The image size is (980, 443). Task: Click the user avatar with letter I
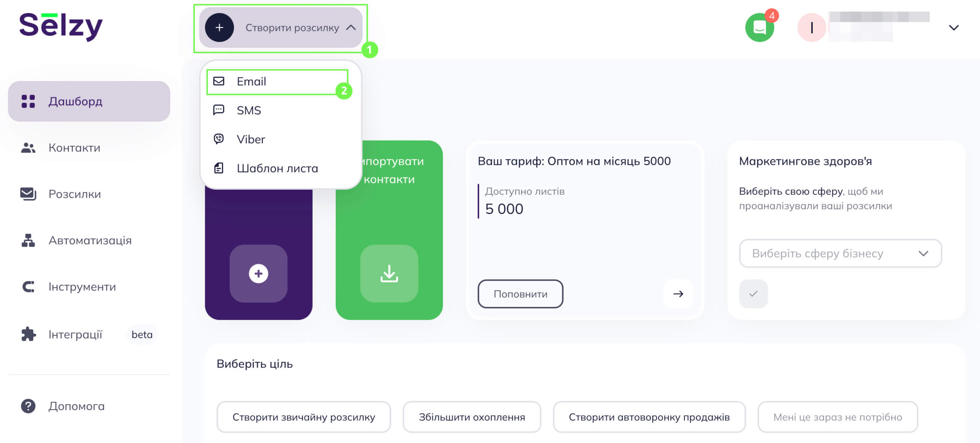click(812, 28)
